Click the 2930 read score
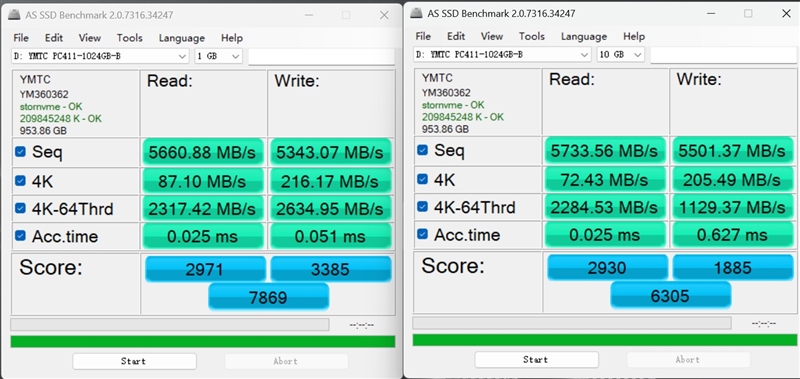800x379 pixels. pos(607,267)
